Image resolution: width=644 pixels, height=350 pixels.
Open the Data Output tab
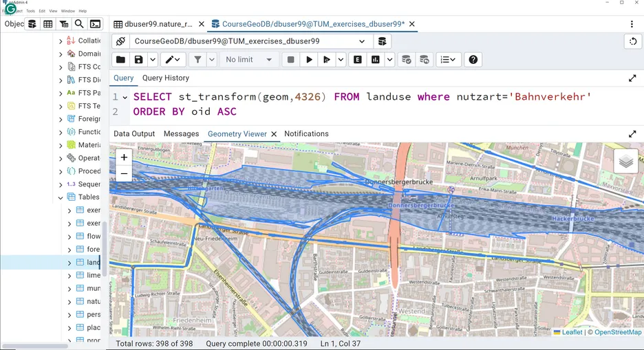(x=134, y=134)
